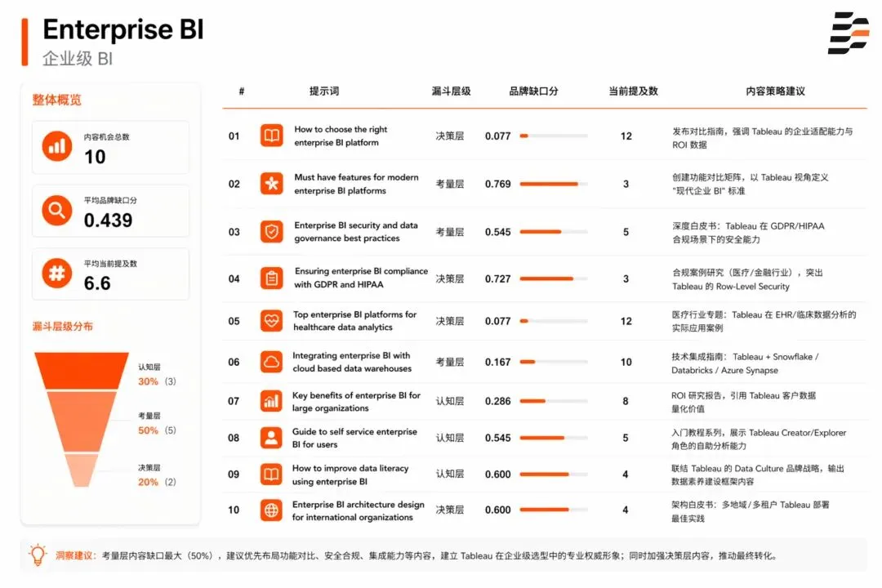
Task: Click the strategy text mentioning Tableau Creator/Explorer
Action: point(758,439)
